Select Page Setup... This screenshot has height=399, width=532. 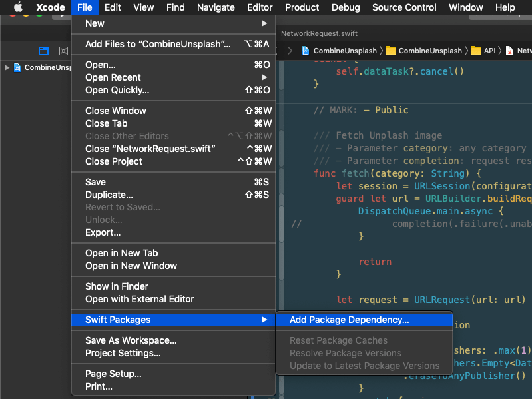tap(173, 374)
